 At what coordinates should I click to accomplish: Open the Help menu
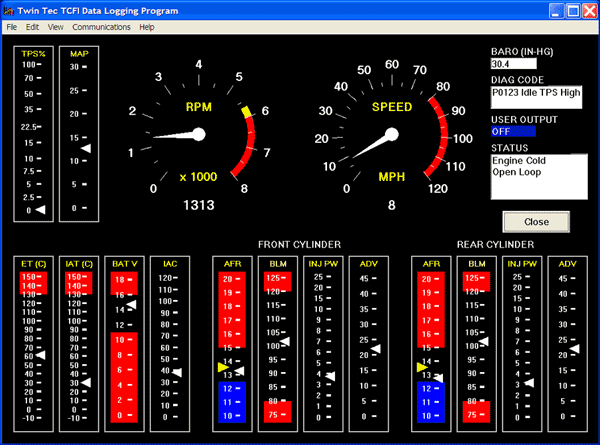point(147,27)
